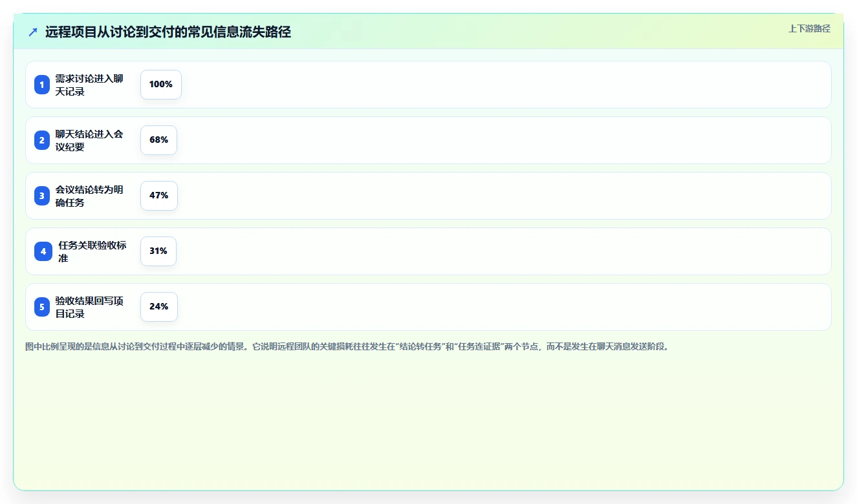Click step number 4 badge
This screenshot has height=504, width=857.
coord(43,251)
